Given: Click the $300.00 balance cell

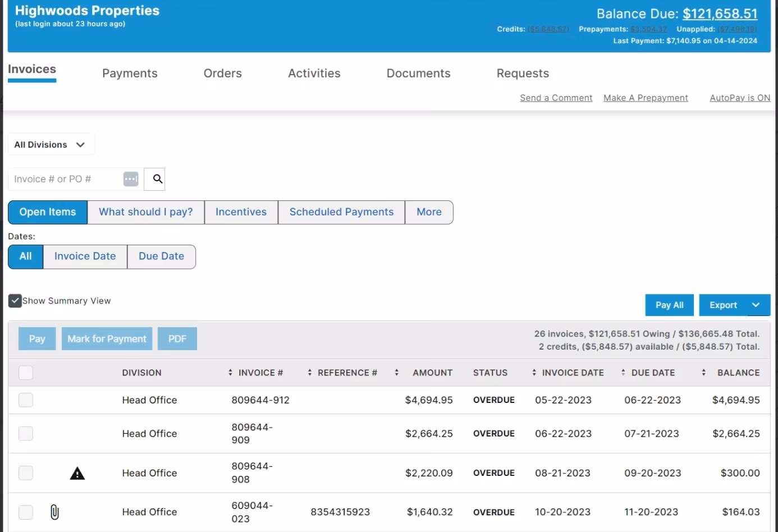Looking at the screenshot, I should click(x=740, y=473).
